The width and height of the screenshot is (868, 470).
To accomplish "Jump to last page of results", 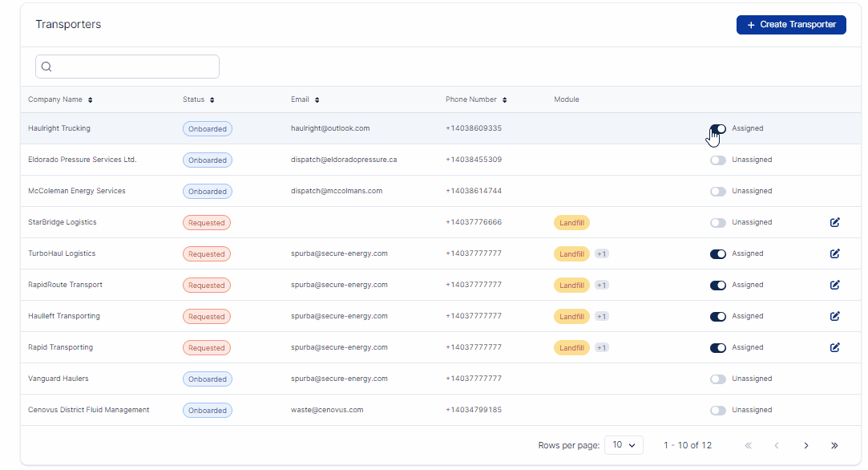I will 834,445.
